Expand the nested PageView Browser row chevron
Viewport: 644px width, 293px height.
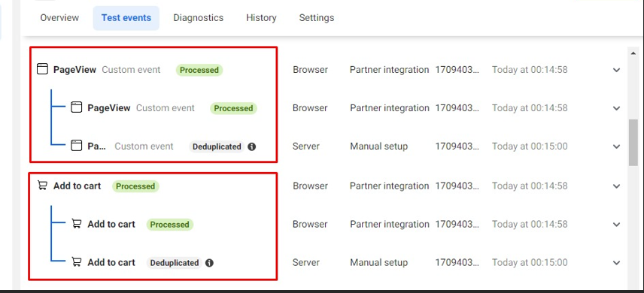tap(616, 108)
